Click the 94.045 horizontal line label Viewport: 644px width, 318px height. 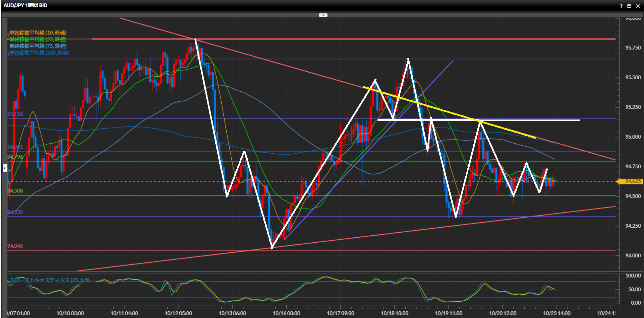click(x=15, y=246)
